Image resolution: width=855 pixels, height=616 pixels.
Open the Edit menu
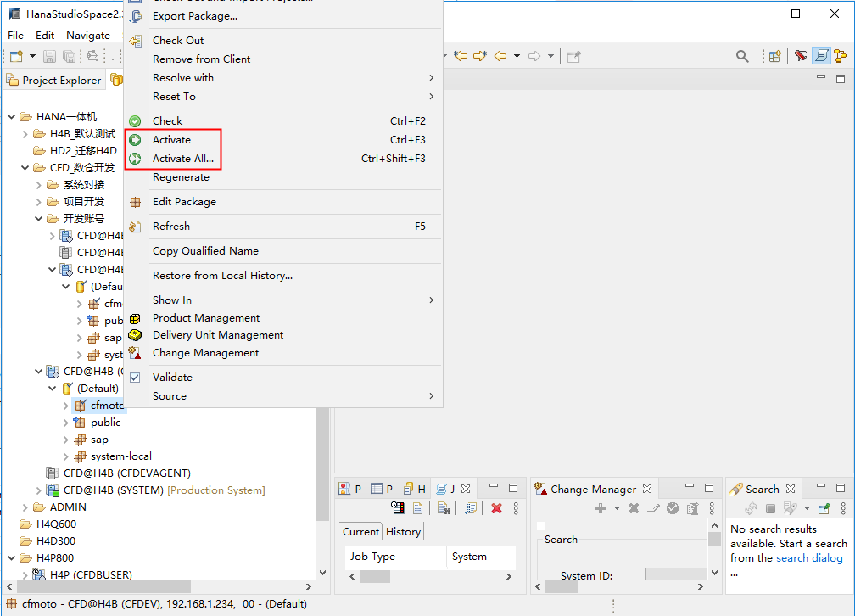point(45,36)
